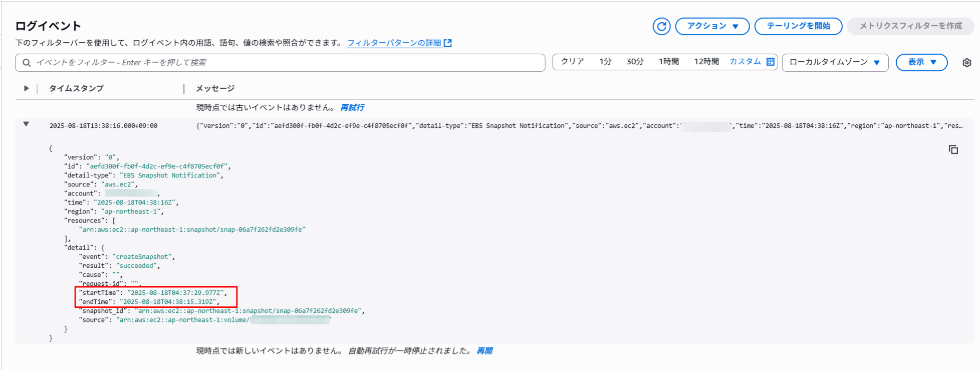The width and height of the screenshot is (980, 370).
Task: Open the アクション dropdown menu
Action: 712,26
